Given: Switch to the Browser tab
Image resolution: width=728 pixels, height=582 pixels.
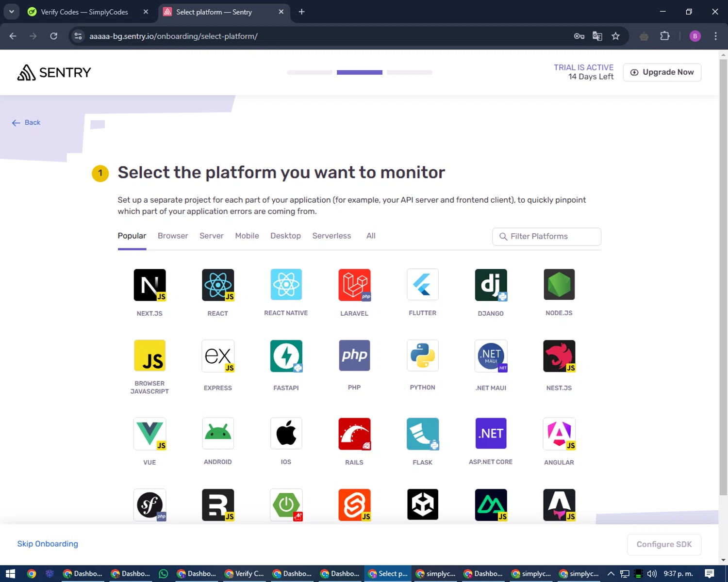Looking at the screenshot, I should pyautogui.click(x=173, y=236).
